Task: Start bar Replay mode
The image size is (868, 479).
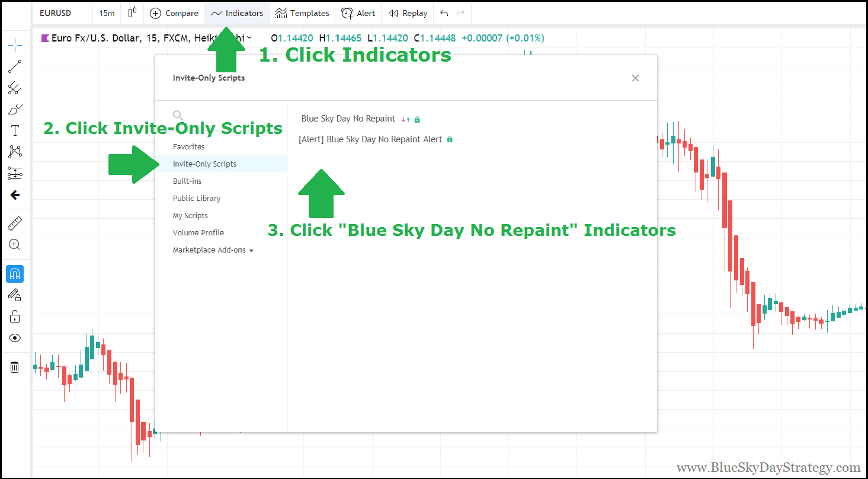Action: coord(408,13)
